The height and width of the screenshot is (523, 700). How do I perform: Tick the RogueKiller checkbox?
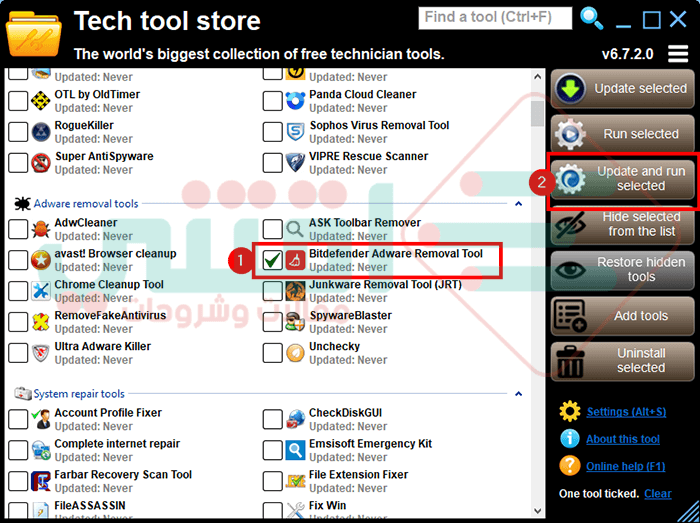pyautogui.click(x=18, y=132)
